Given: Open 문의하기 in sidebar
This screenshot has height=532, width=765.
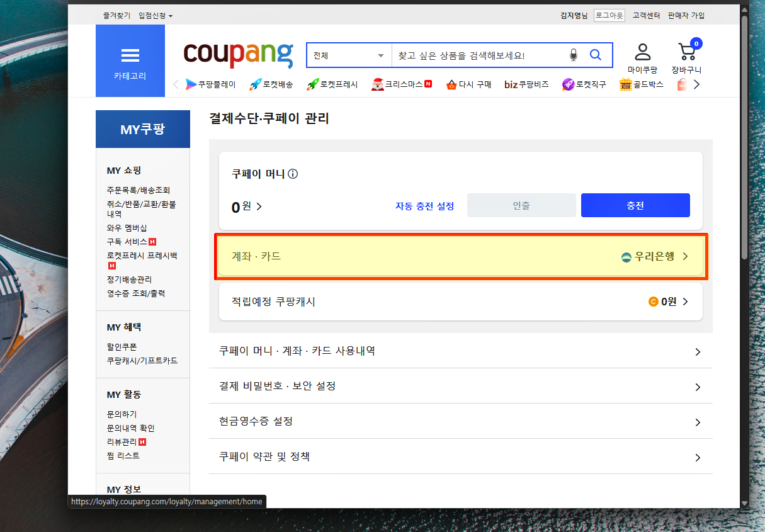Looking at the screenshot, I should tap(122, 414).
